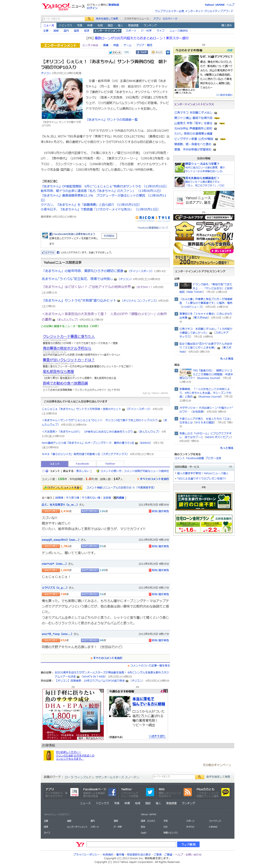
Task: Click the 利用開始 Facebook sharing button
Action: click(109, 236)
